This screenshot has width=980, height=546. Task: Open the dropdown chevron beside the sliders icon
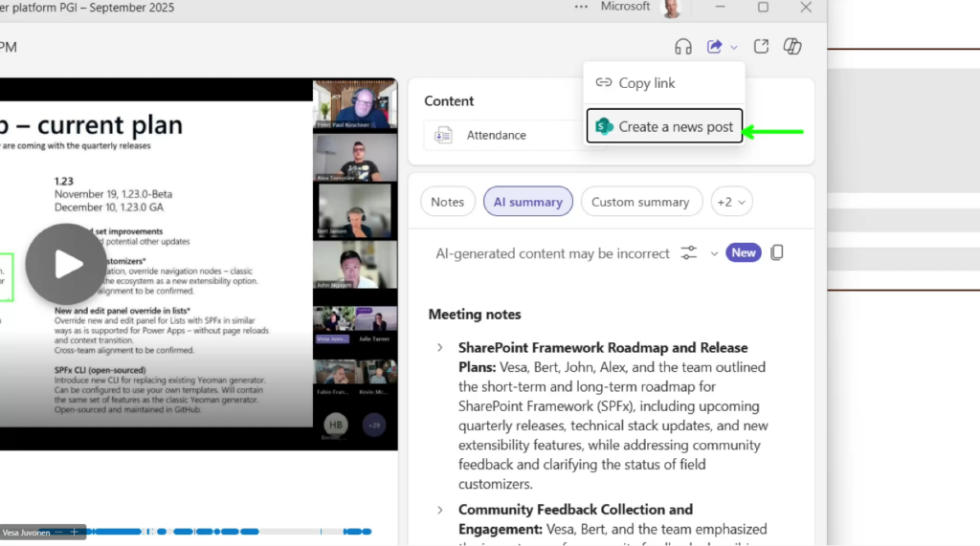(x=714, y=253)
